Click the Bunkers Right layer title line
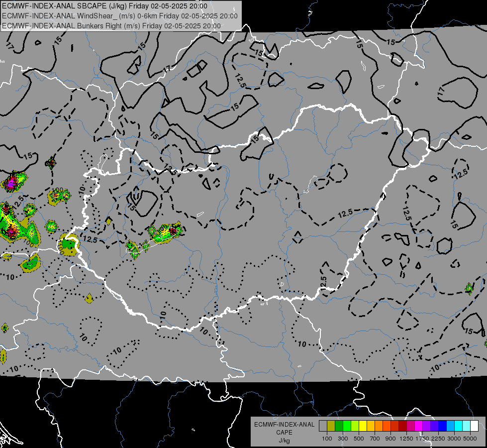The image size is (487, 448). [x=111, y=26]
